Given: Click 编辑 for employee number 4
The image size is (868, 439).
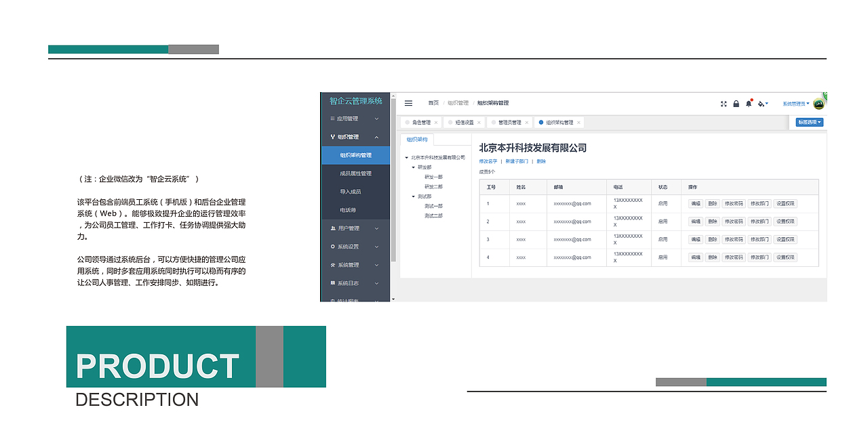Looking at the screenshot, I should (x=695, y=257).
